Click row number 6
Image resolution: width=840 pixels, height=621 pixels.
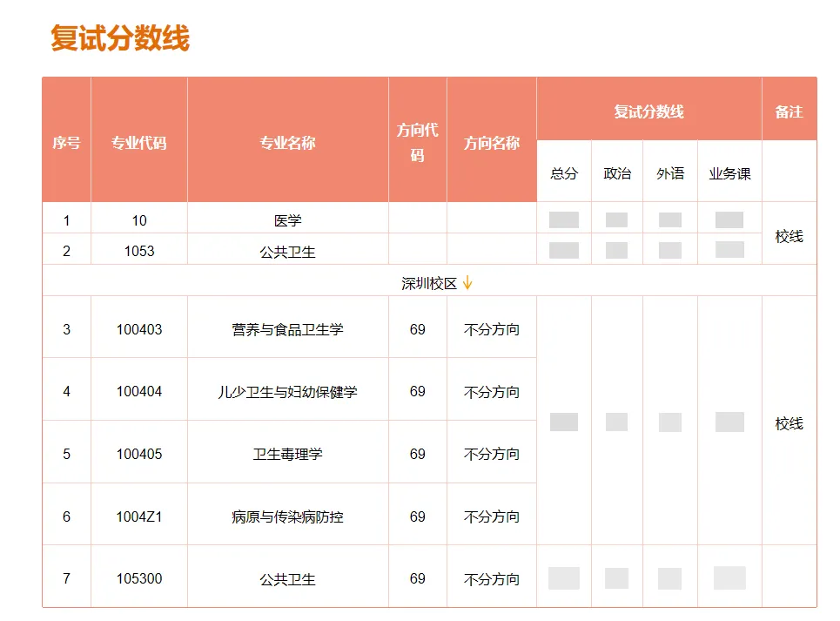click(x=66, y=516)
